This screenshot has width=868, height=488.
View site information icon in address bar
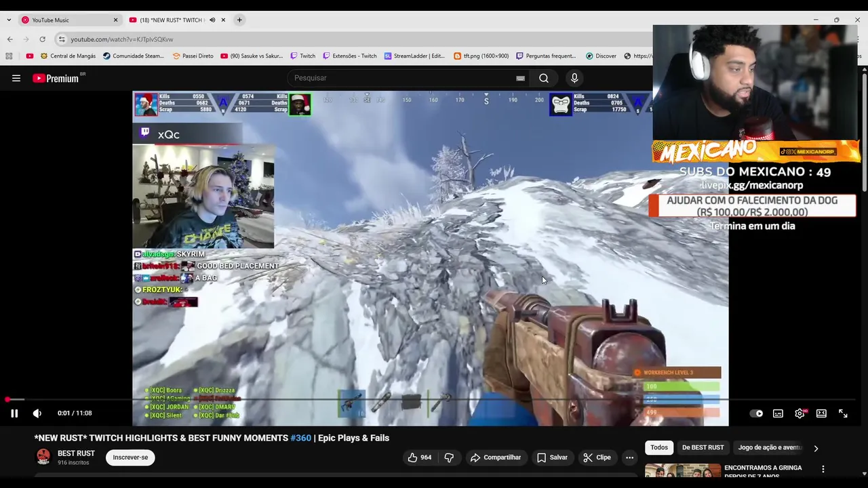(62, 39)
